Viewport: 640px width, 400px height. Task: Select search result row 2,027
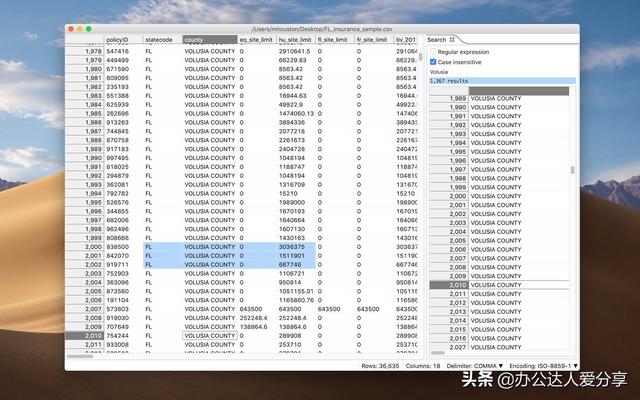pos(499,347)
